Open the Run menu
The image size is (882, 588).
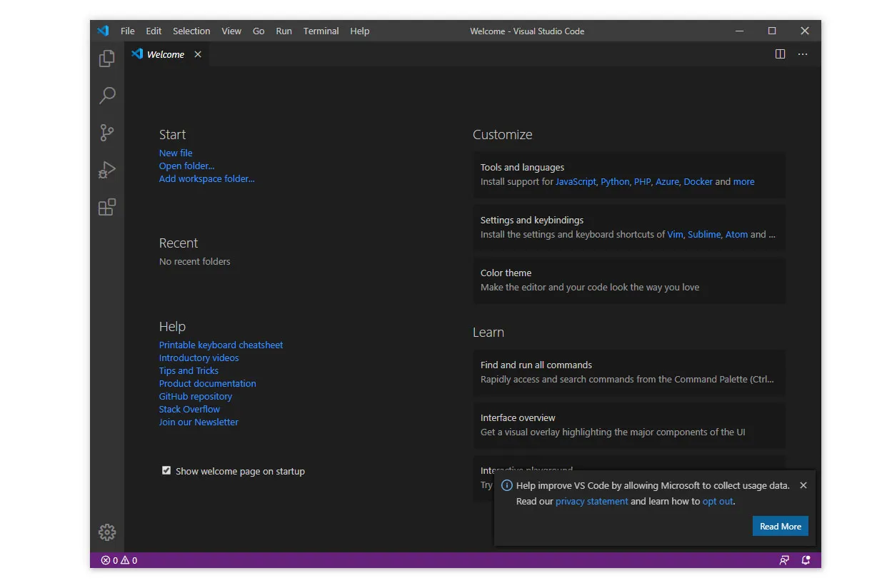tap(284, 31)
